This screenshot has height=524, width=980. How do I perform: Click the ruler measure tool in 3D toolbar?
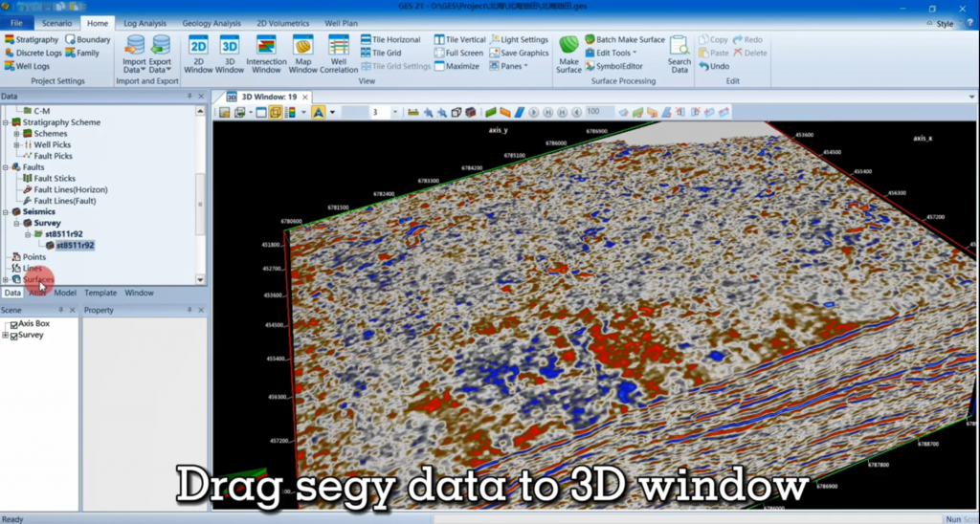point(413,113)
